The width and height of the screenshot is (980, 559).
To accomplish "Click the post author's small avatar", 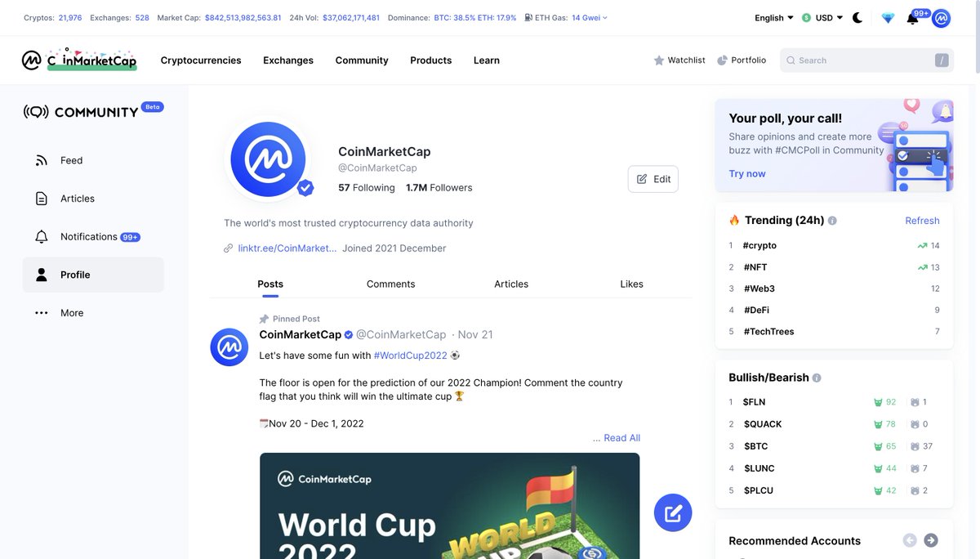I will tap(229, 347).
